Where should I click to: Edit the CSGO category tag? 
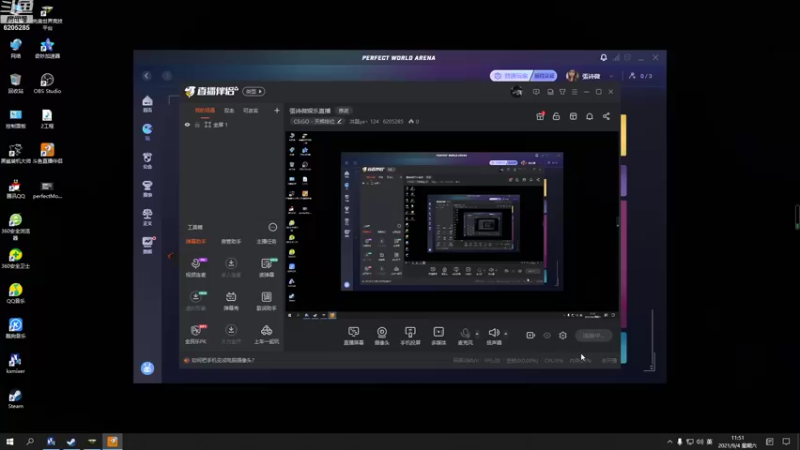point(317,121)
